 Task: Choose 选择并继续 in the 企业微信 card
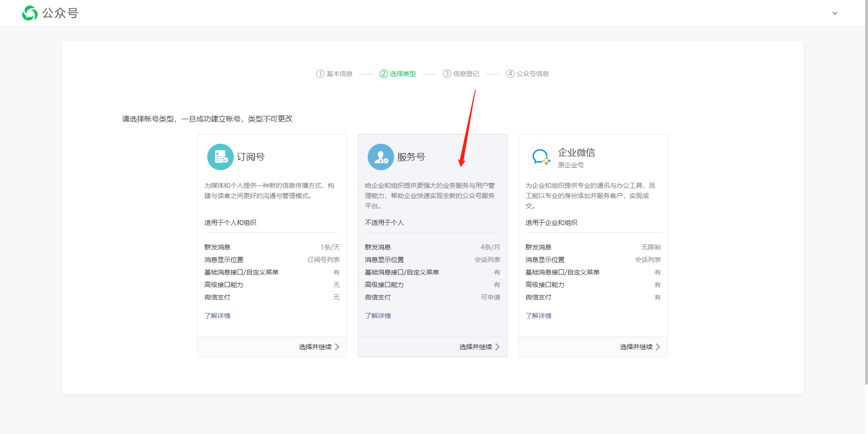[636, 347]
